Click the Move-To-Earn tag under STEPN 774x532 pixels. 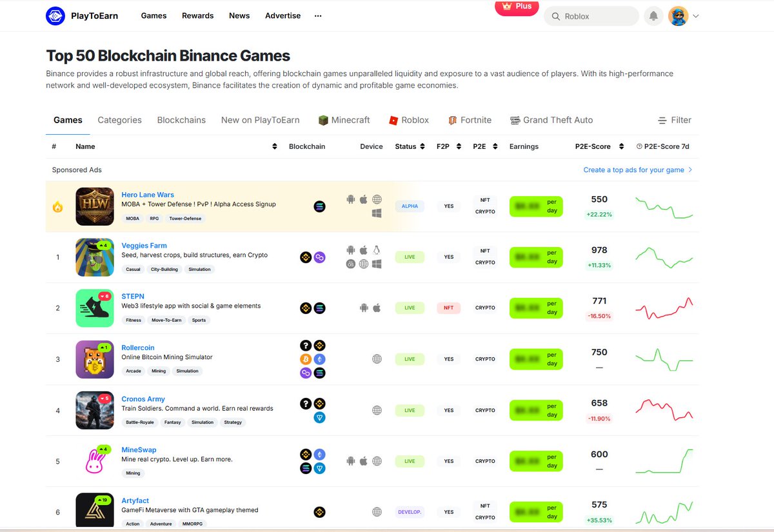click(x=166, y=320)
